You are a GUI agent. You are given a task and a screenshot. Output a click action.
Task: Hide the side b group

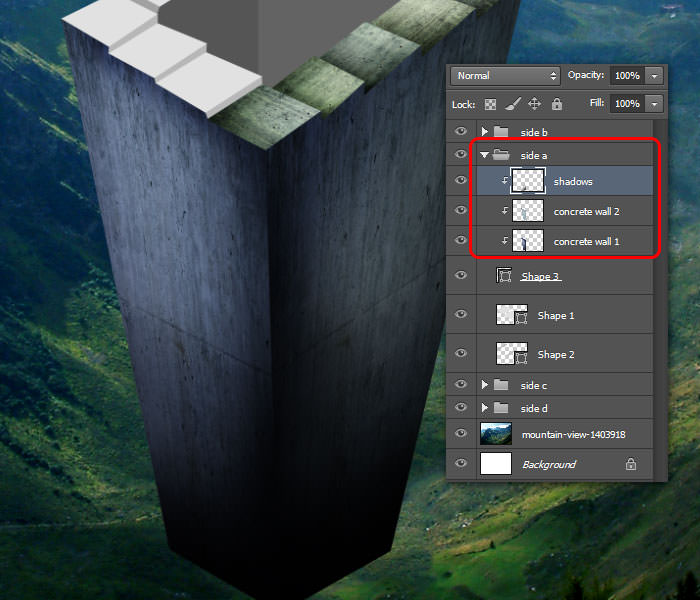(461, 131)
